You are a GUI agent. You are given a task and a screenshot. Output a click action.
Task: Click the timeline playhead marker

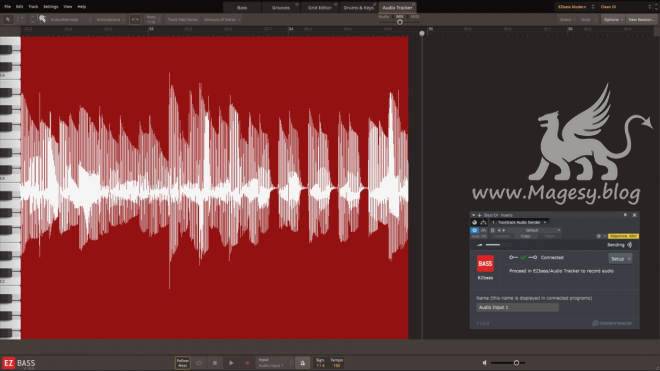[422, 33]
